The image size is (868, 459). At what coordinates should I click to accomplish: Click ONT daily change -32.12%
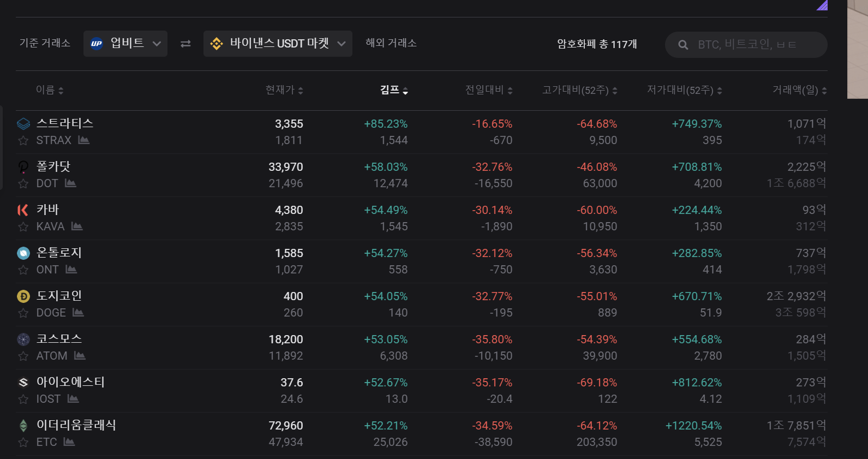point(492,253)
